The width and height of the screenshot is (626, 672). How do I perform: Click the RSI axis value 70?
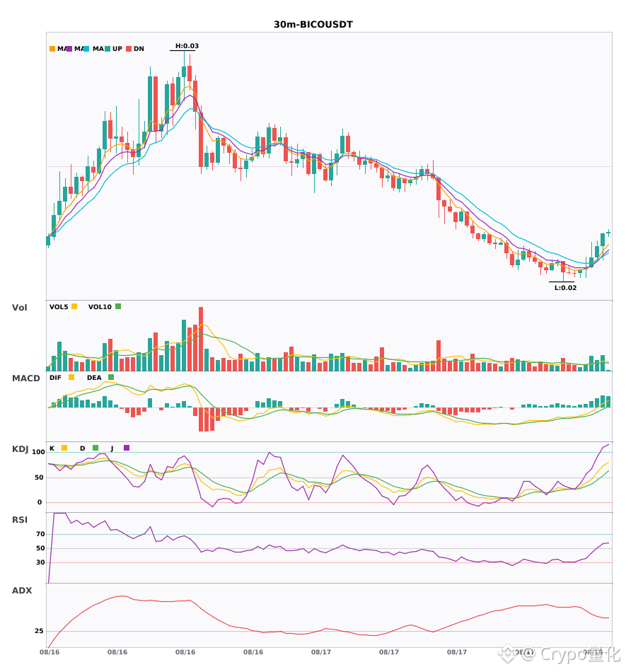point(40,534)
